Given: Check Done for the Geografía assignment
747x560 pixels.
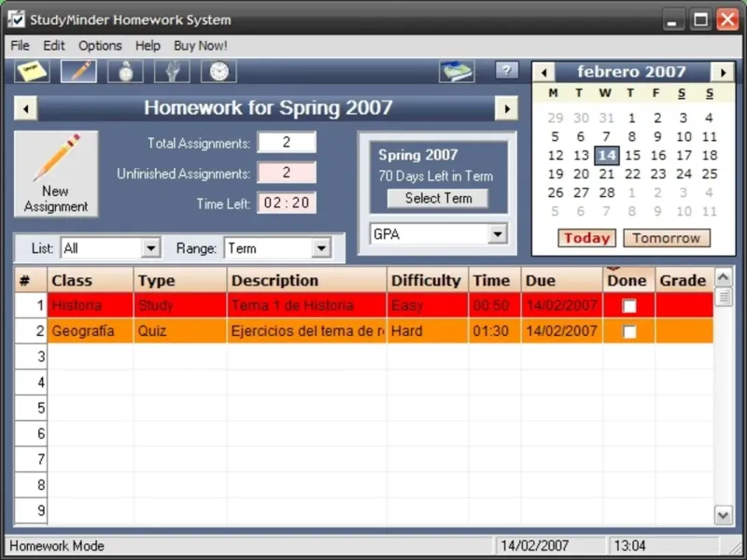Looking at the screenshot, I should tap(629, 331).
